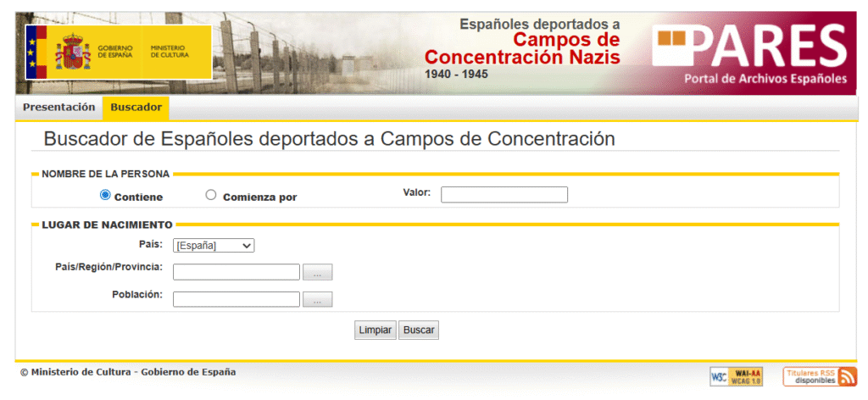This screenshot has width=868, height=400.
Task: Open lookup button beside Población field
Action: [x=317, y=299]
